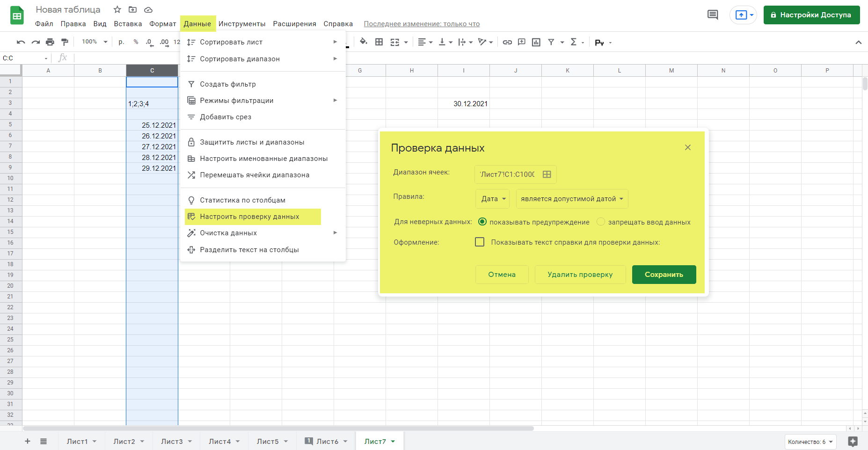Click the select data range grid icon
The width and height of the screenshot is (868, 450).
547,174
